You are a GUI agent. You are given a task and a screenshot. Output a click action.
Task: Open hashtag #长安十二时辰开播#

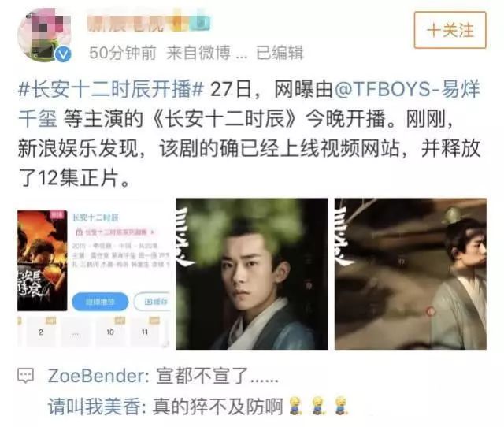point(111,89)
